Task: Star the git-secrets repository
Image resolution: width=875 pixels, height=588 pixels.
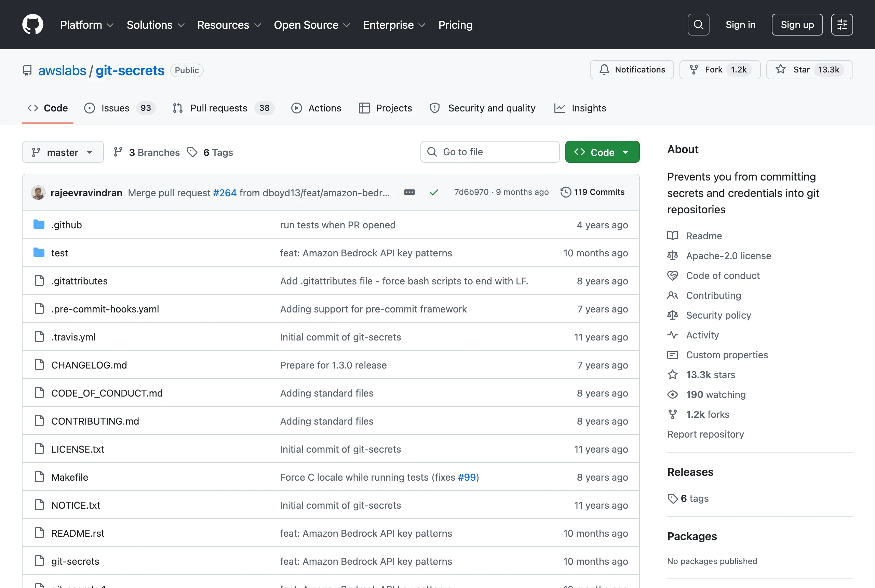Action: tap(809, 70)
